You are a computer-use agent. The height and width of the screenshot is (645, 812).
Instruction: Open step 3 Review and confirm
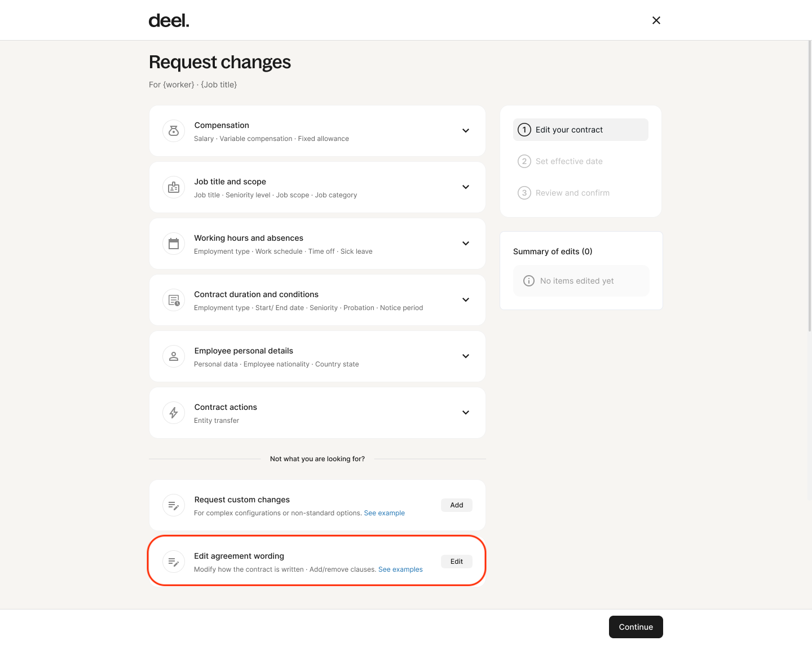(x=572, y=192)
